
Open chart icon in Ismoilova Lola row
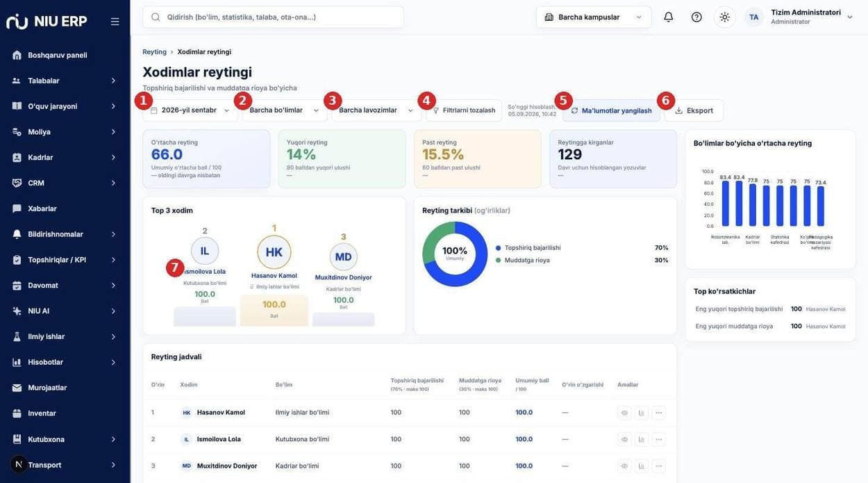[x=642, y=439]
